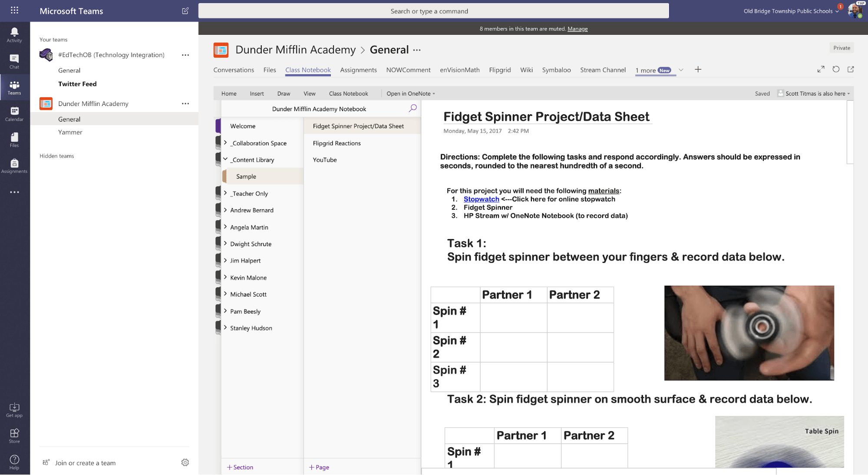This screenshot has width=868, height=475.
Task: Open General channel more options ellipsis
Action: point(417,50)
